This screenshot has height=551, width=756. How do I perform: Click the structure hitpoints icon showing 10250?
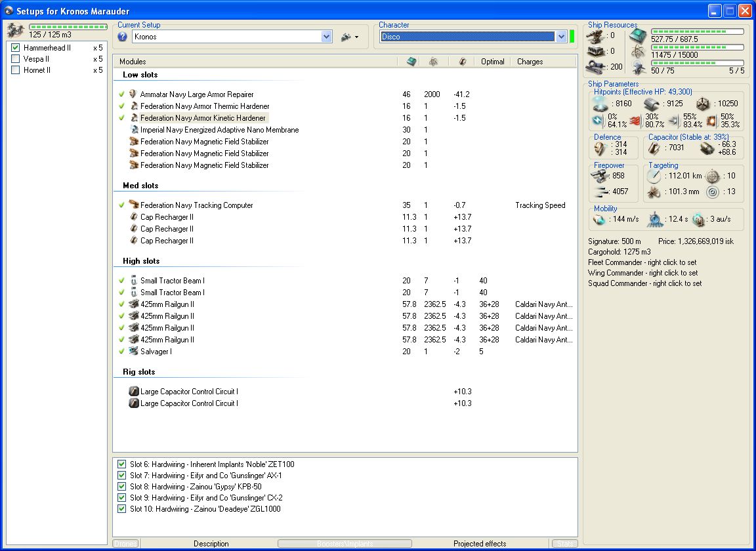pos(703,104)
